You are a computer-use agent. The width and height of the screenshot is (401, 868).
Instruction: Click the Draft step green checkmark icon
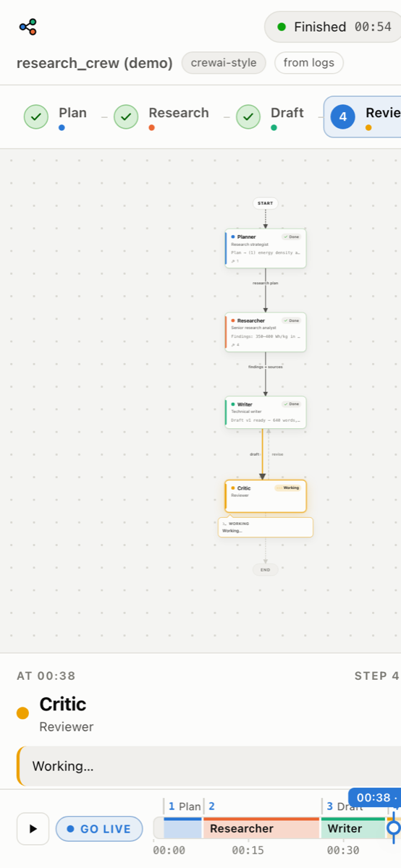point(248,116)
